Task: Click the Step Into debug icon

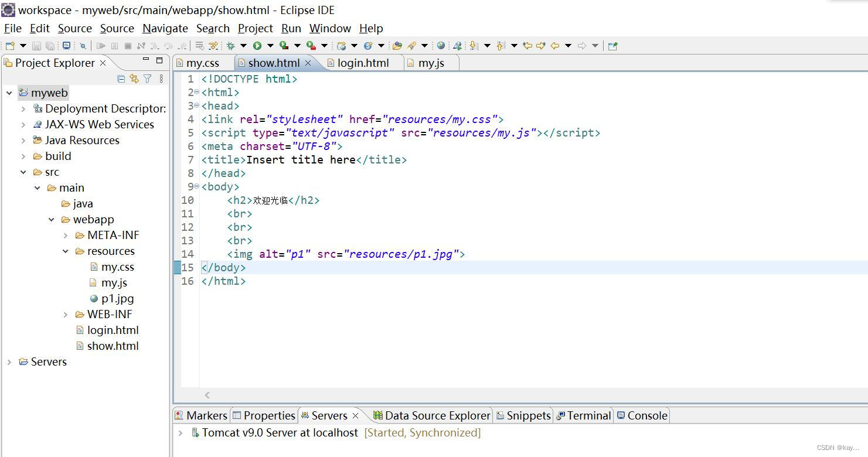Action: [155, 46]
